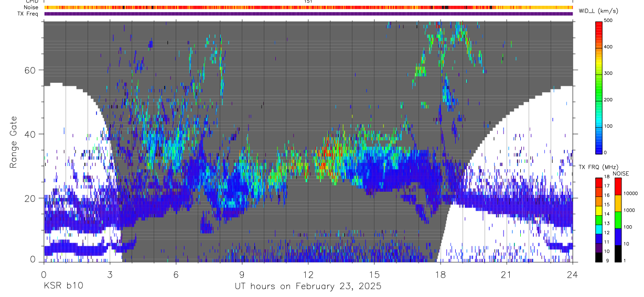
Task: Click the black 9–10 MHz segment of TX FRQ bar
Action: 599,257
